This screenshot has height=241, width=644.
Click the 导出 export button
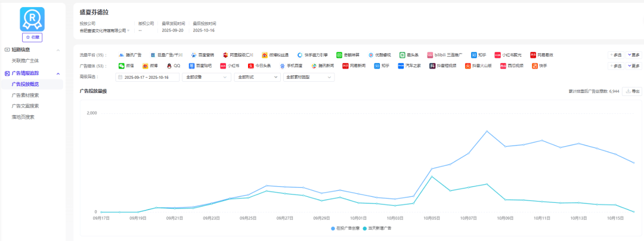point(632,91)
